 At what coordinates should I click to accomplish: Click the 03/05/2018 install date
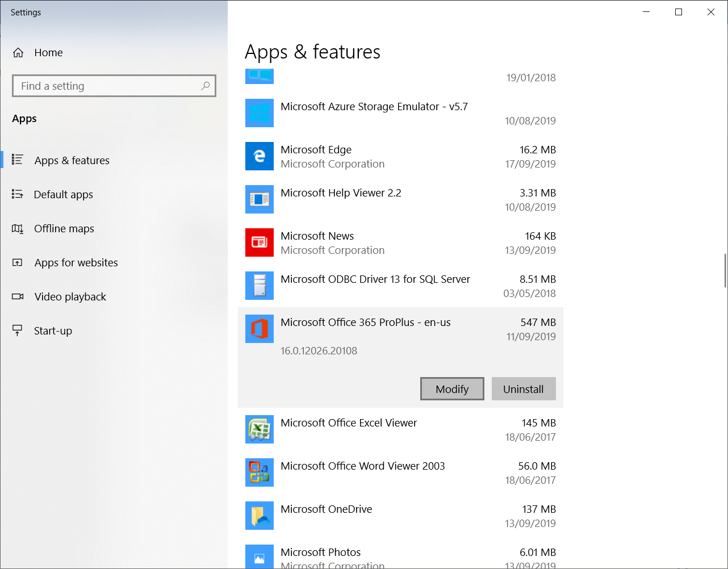coord(530,293)
